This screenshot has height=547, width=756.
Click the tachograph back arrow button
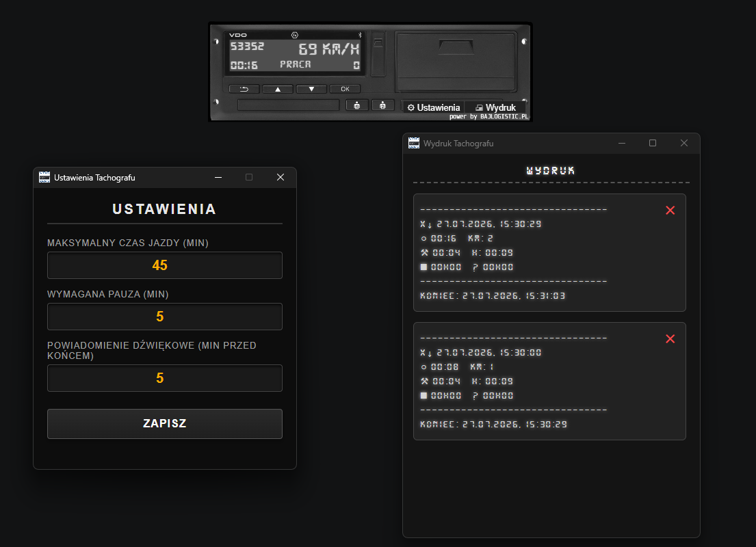(x=244, y=89)
